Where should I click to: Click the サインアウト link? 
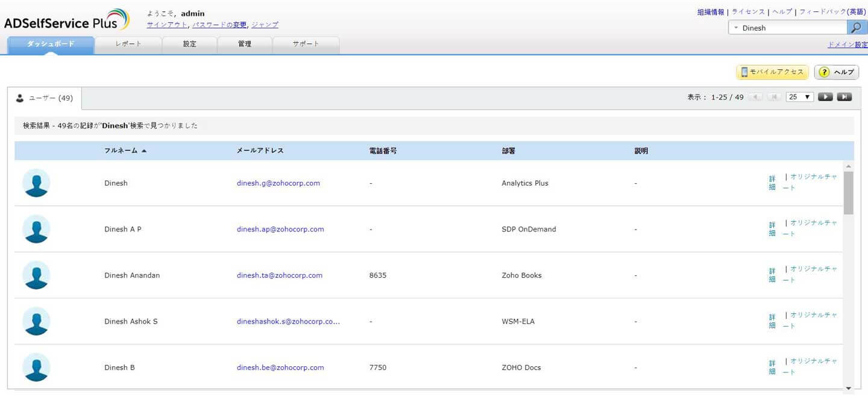pyautogui.click(x=167, y=25)
